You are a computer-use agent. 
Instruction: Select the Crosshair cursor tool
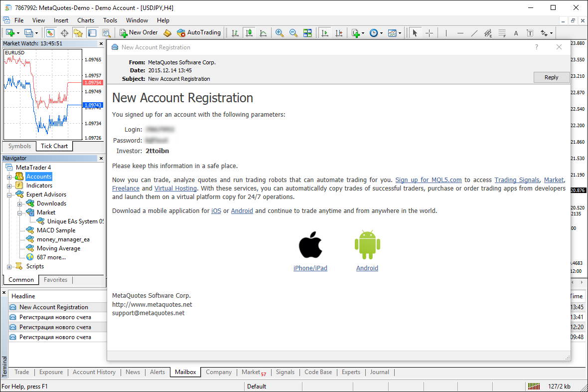pos(429,33)
